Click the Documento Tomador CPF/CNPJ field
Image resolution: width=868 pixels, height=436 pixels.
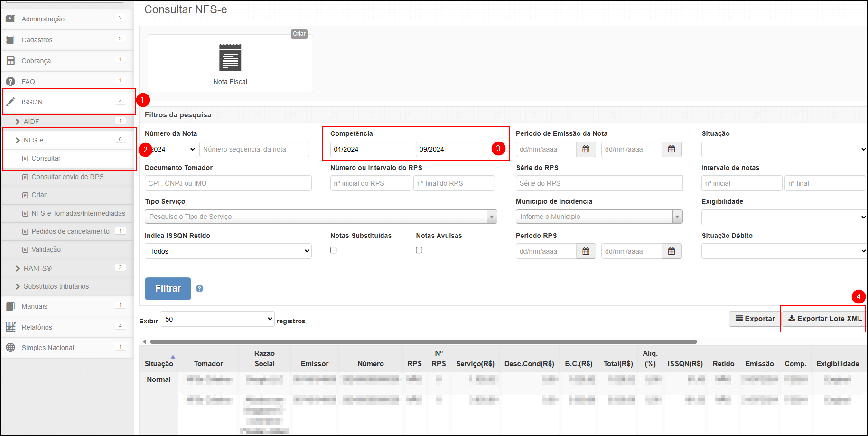coord(228,183)
